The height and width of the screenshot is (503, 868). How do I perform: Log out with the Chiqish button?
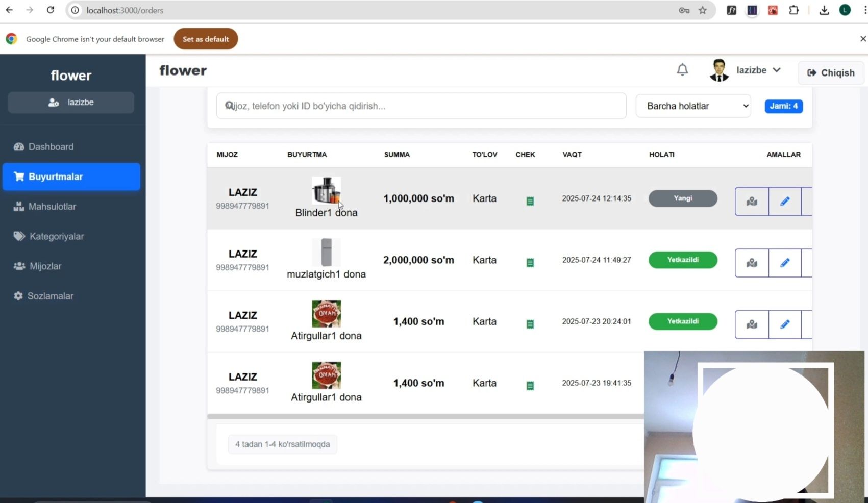(830, 73)
